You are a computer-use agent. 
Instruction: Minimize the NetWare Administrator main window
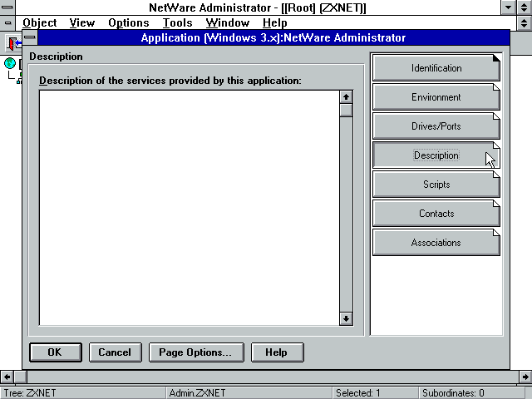tap(509, 7)
